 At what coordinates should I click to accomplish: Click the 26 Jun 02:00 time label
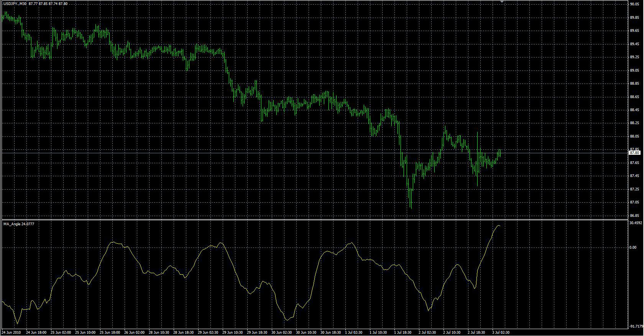tap(134, 333)
